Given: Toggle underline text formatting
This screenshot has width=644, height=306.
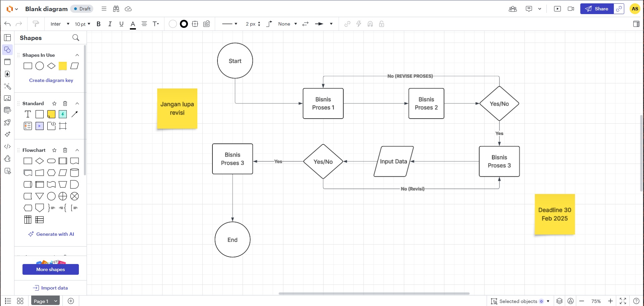Looking at the screenshot, I should 121,24.
